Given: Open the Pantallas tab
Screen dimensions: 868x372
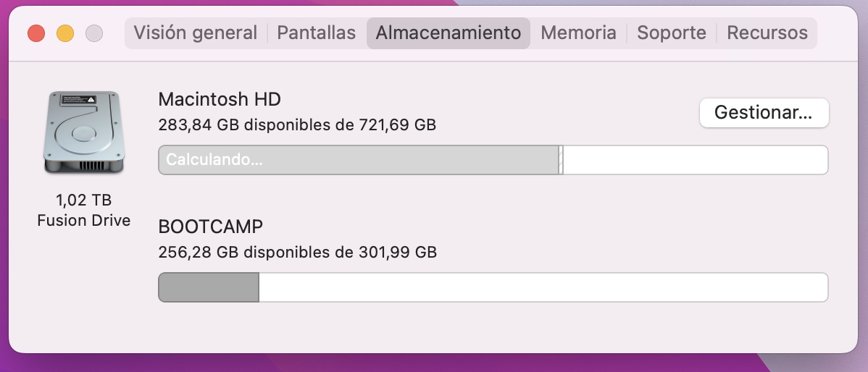Looking at the screenshot, I should [317, 33].
